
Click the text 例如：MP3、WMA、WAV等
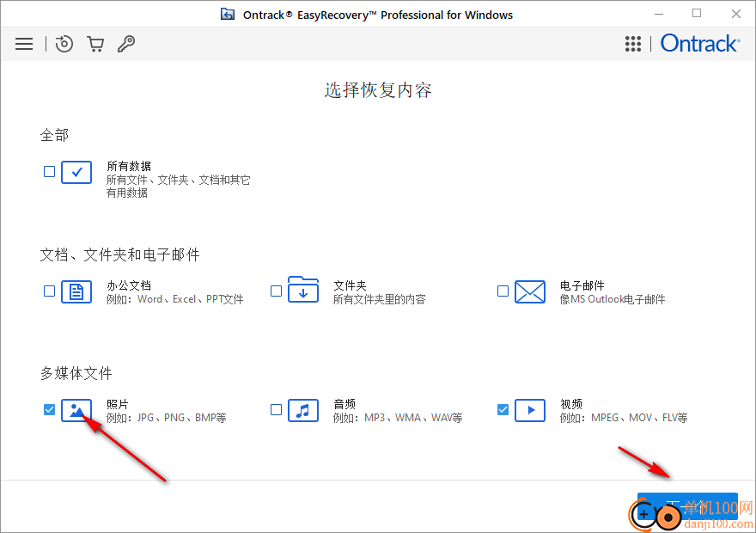(x=398, y=418)
